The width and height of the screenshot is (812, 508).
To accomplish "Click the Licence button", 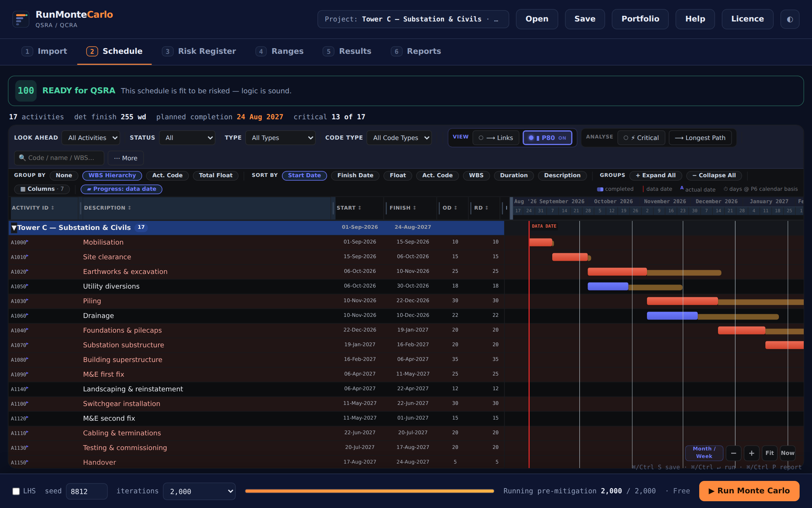I will pos(747,19).
